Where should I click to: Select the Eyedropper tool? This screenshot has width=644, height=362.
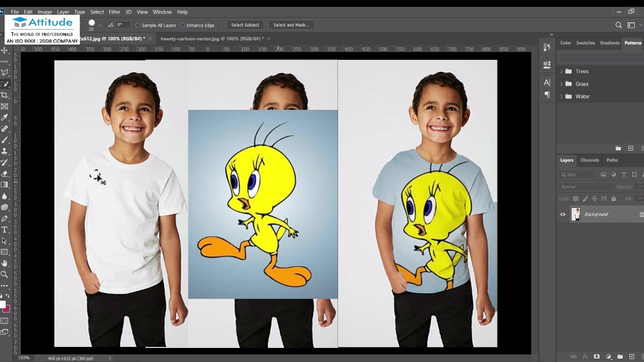coord(5,118)
